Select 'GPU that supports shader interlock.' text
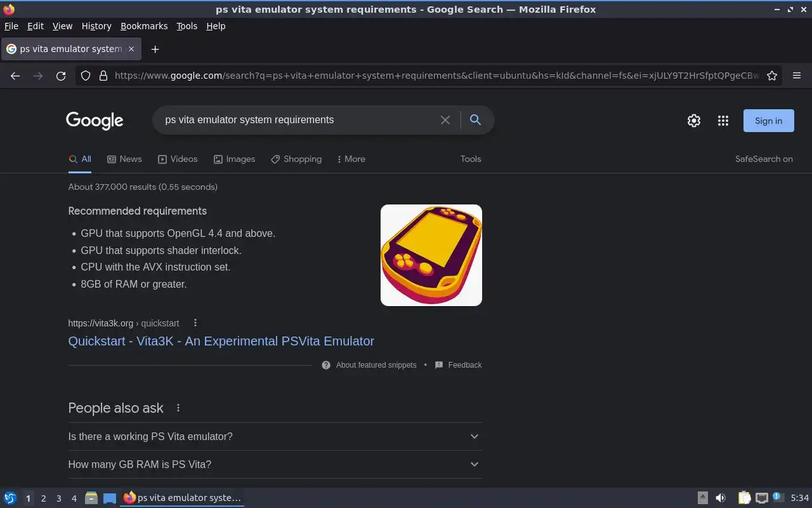This screenshot has height=508, width=812. pyautogui.click(x=161, y=250)
